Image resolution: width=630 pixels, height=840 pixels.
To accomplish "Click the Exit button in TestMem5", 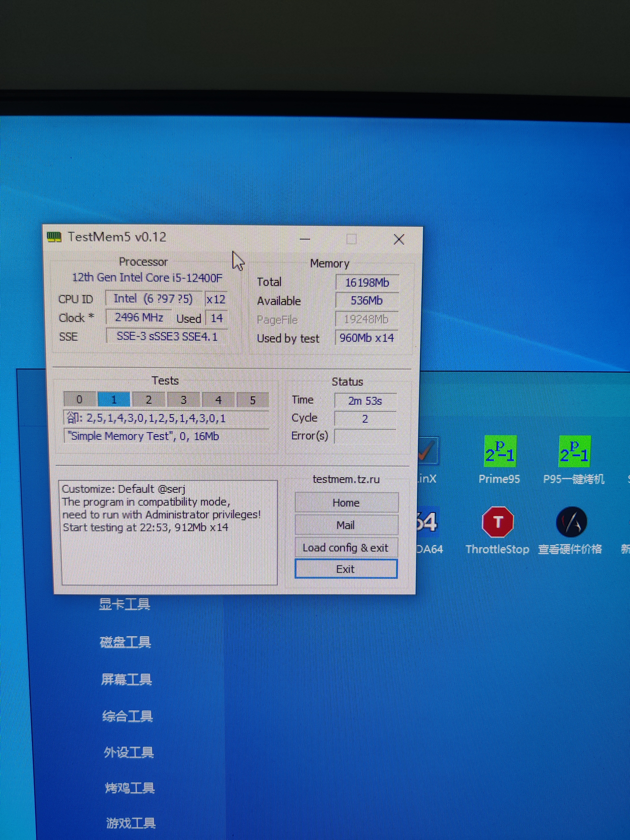I will coord(346,569).
